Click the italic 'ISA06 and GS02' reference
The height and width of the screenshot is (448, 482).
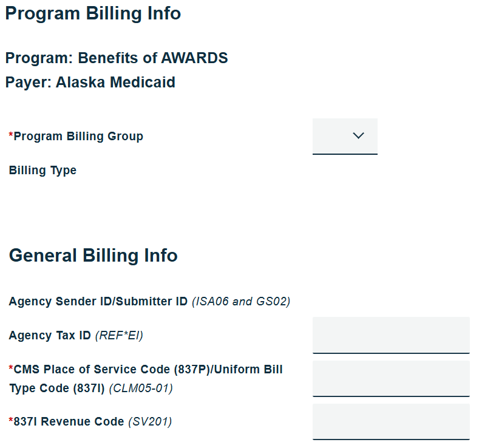coord(241,302)
